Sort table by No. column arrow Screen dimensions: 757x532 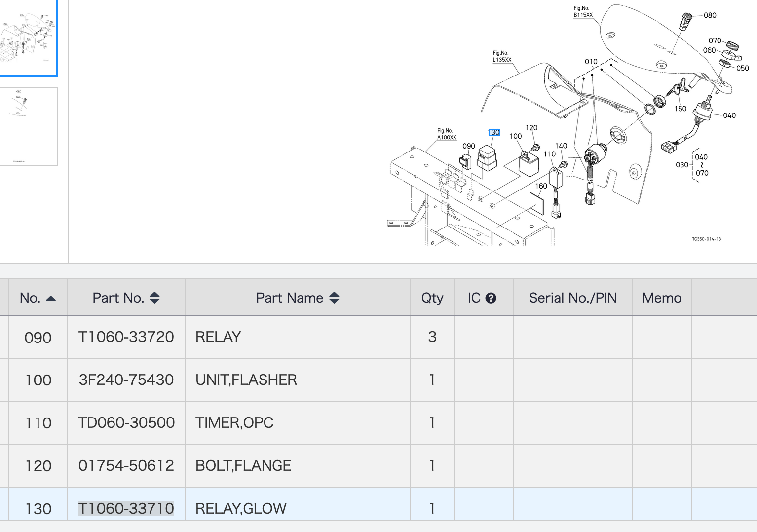51,298
